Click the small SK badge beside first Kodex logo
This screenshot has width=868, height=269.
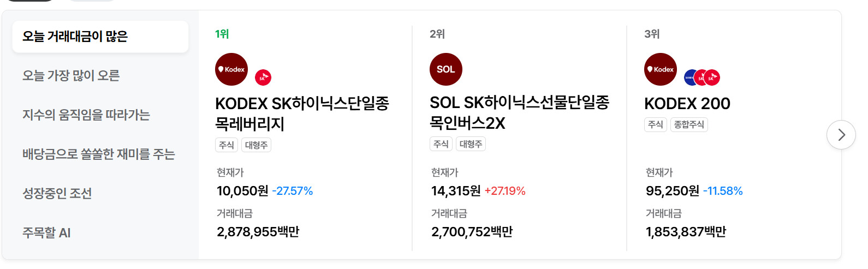click(x=263, y=77)
